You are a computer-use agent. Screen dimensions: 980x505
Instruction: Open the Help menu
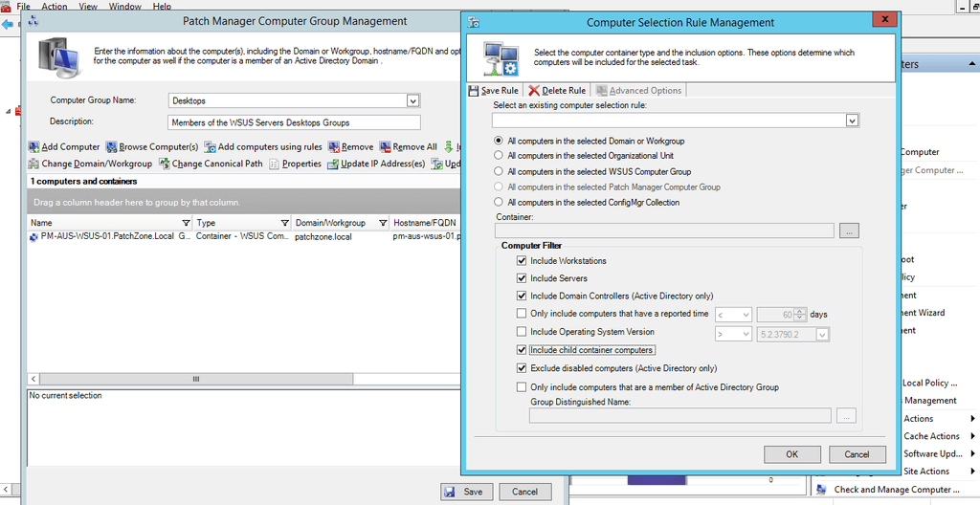click(x=162, y=7)
